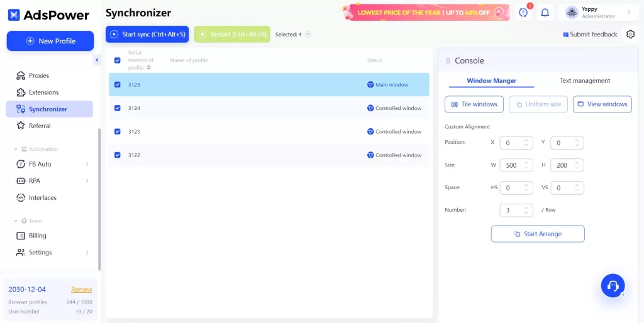Viewport: 644px width, 323px height.
Task: Click New Profile button
Action: [50, 41]
